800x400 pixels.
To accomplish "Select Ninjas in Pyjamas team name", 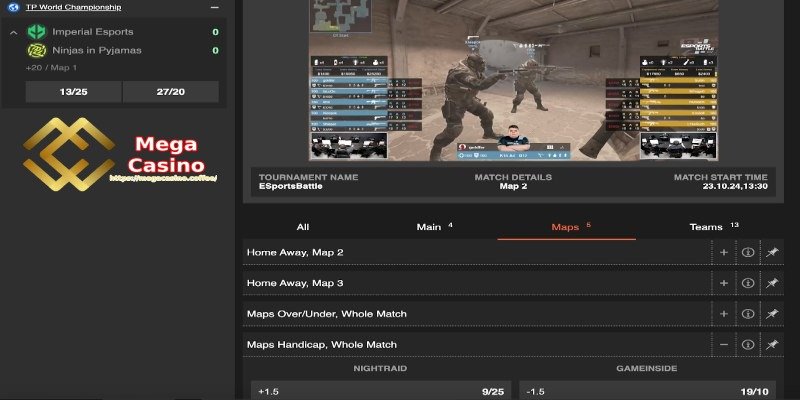I will pos(97,51).
